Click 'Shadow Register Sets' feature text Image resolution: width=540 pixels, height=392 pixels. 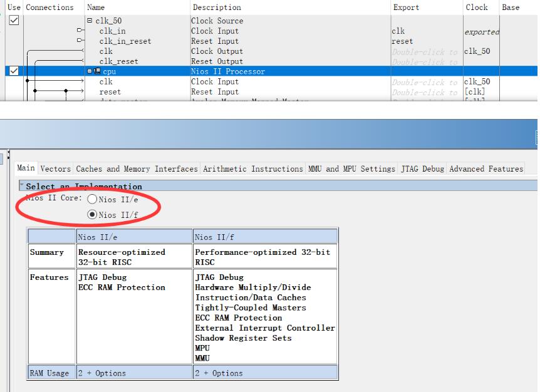pyautogui.click(x=243, y=338)
